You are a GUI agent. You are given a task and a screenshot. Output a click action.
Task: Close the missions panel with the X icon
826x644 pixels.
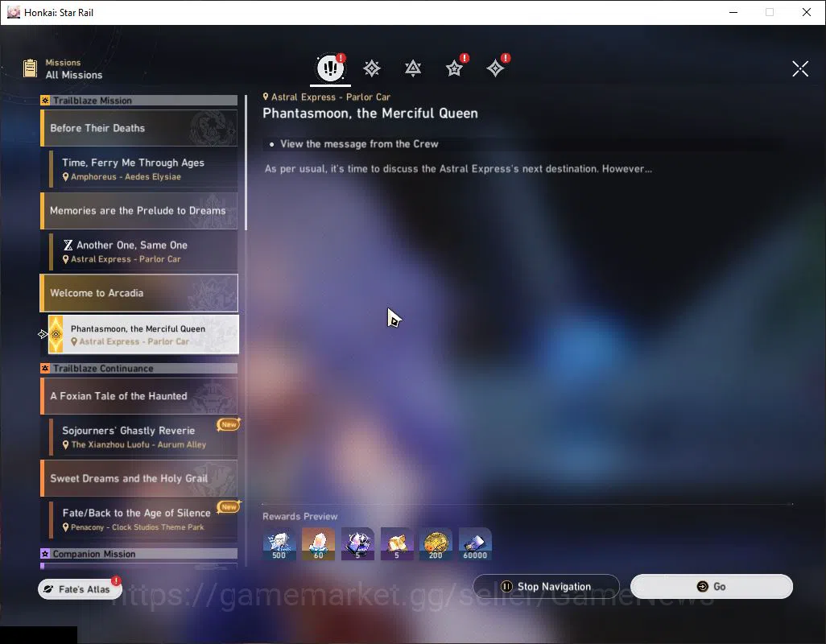[800, 68]
